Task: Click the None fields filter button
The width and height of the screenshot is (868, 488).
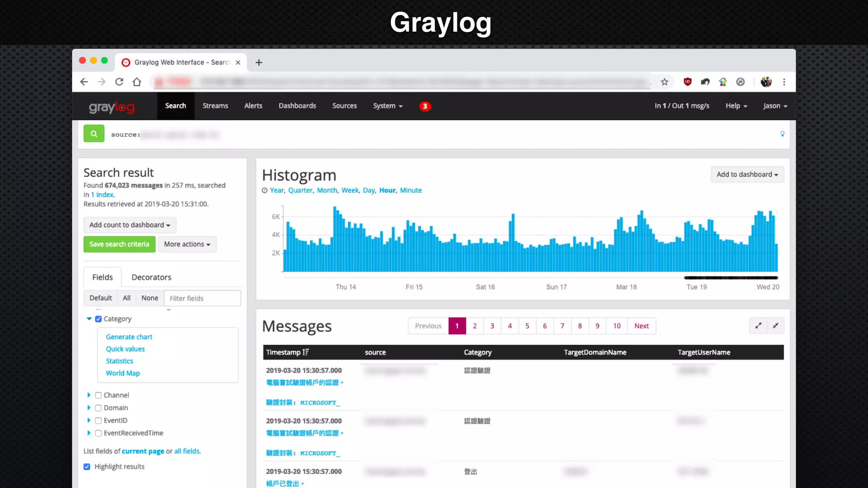Action: (x=150, y=298)
